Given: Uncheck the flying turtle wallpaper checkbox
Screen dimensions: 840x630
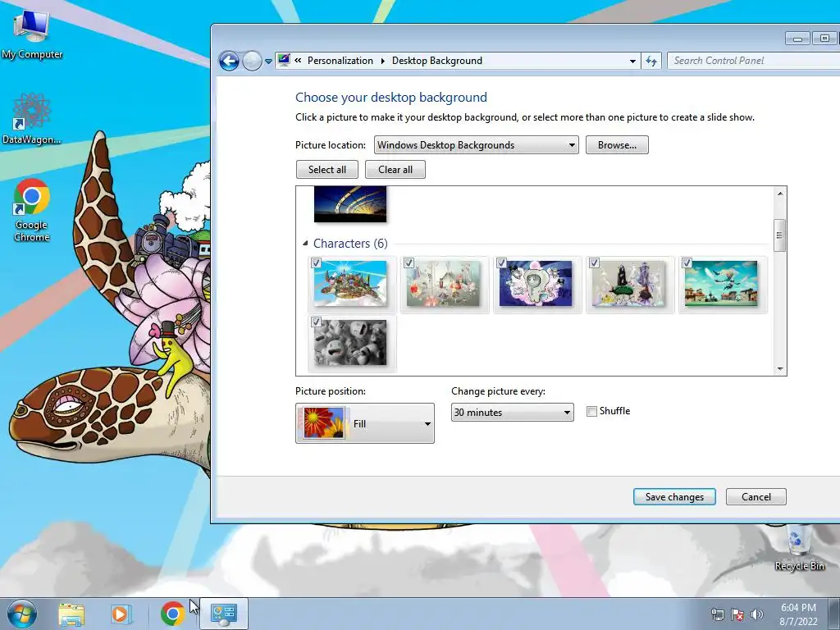Looking at the screenshot, I should 316,263.
